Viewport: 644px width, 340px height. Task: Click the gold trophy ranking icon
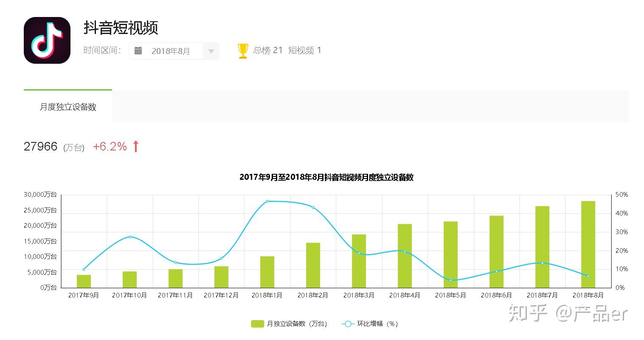pyautogui.click(x=243, y=51)
